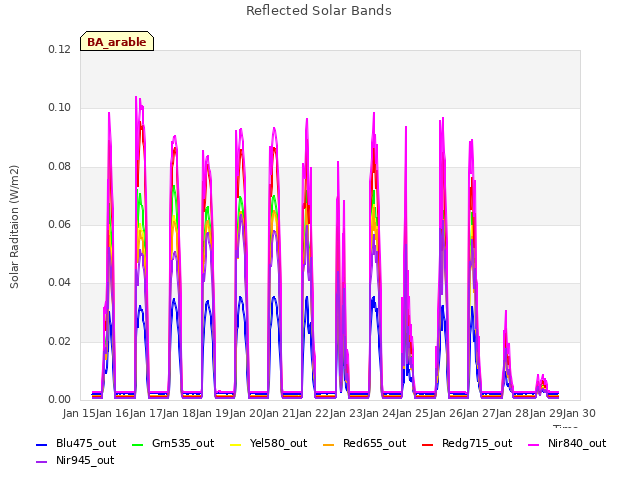Image resolution: width=640 pixels, height=480 pixels.
Task: Click the Jan 26 x-axis date label
Action: pos(446,413)
